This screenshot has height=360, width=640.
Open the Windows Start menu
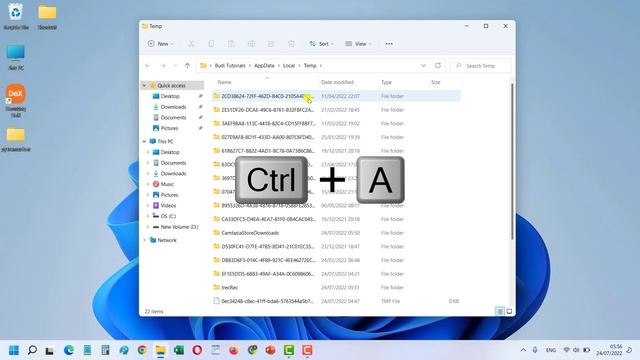point(13,350)
